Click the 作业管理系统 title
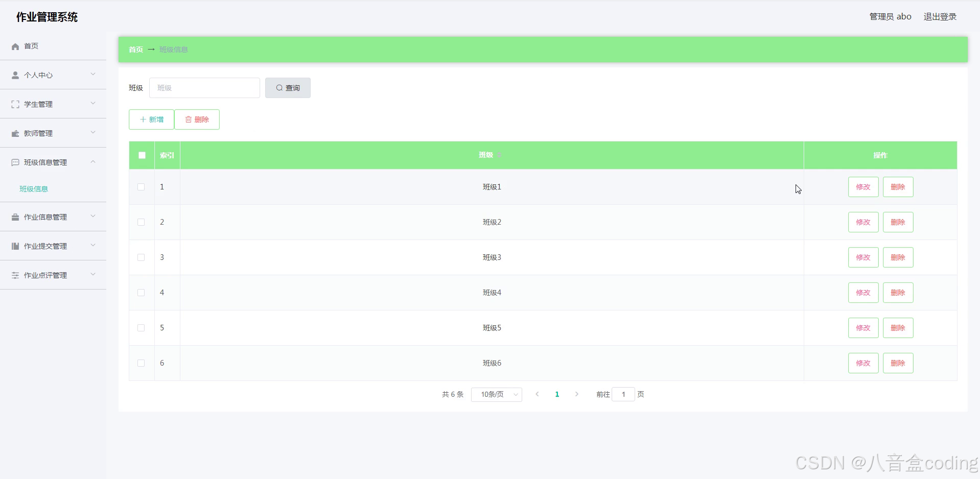Screen dimensions: 980x479 pyautogui.click(x=47, y=17)
